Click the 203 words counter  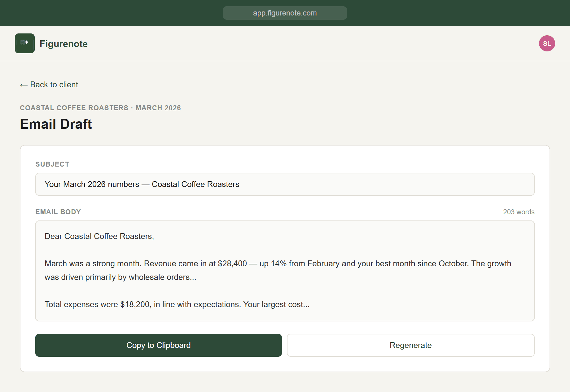519,212
